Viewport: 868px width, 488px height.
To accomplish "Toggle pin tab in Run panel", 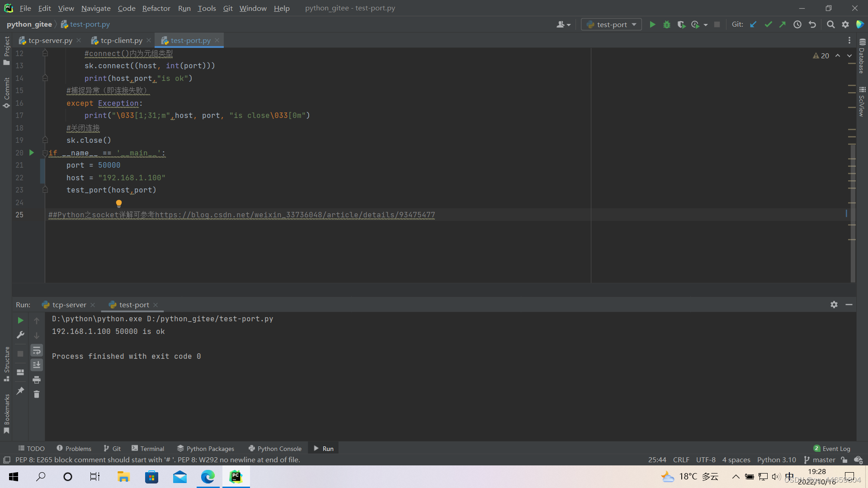I will click(20, 391).
